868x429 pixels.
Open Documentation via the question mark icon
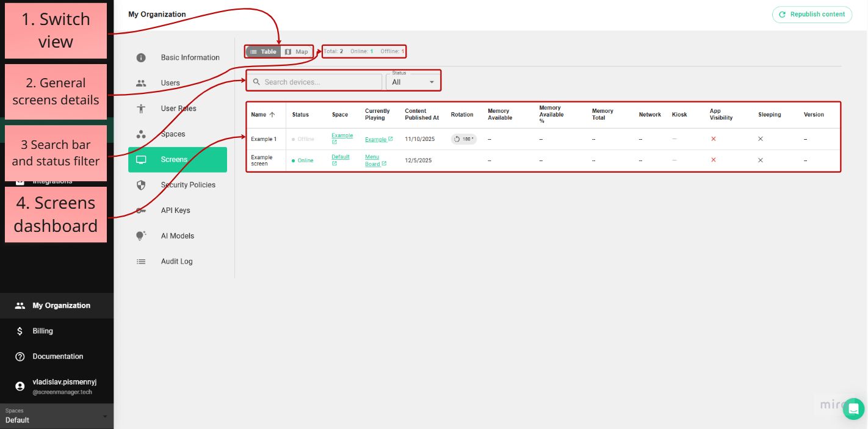tap(20, 356)
